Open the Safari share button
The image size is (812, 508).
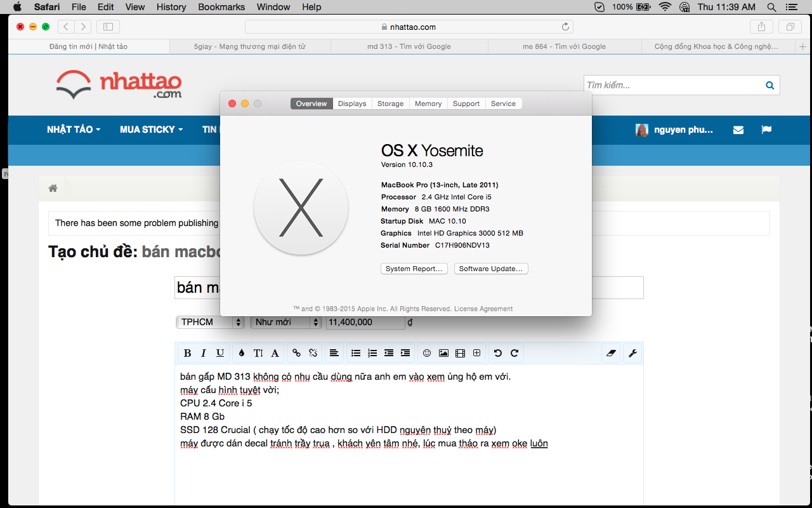(x=761, y=27)
